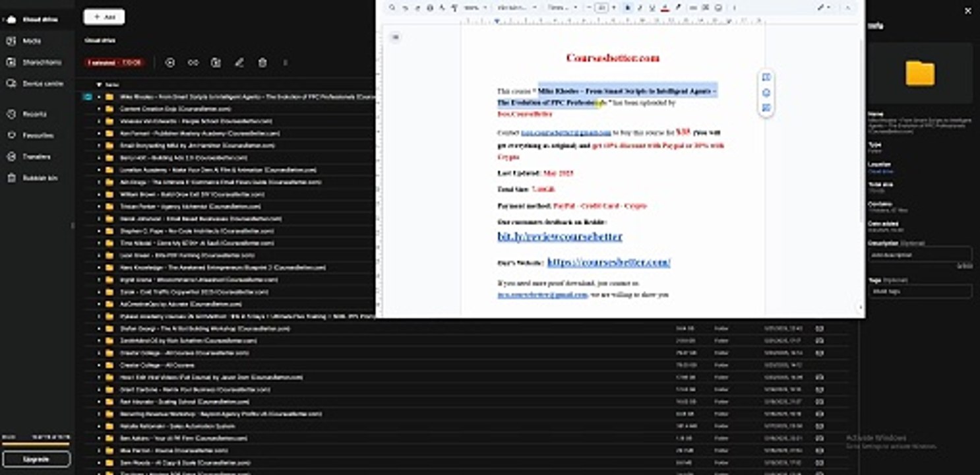Viewport: 980px width, 475px height.
Task: Click the text color icon in document toolbar
Action: click(x=665, y=8)
